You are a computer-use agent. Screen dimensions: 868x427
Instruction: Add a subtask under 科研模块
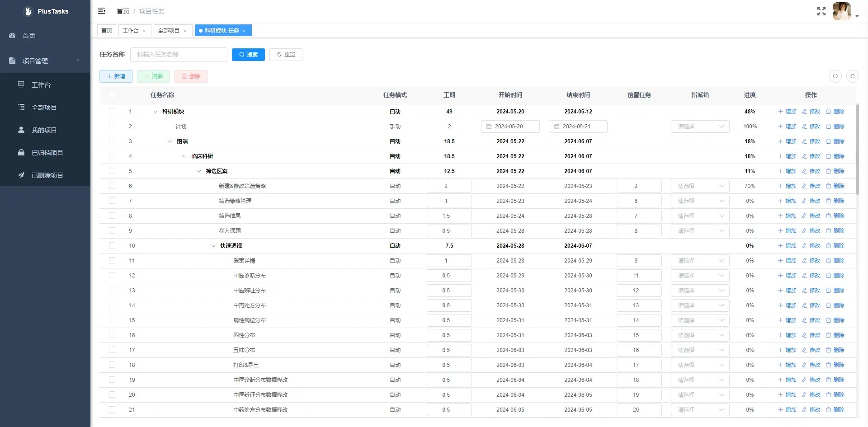pyautogui.click(x=787, y=112)
